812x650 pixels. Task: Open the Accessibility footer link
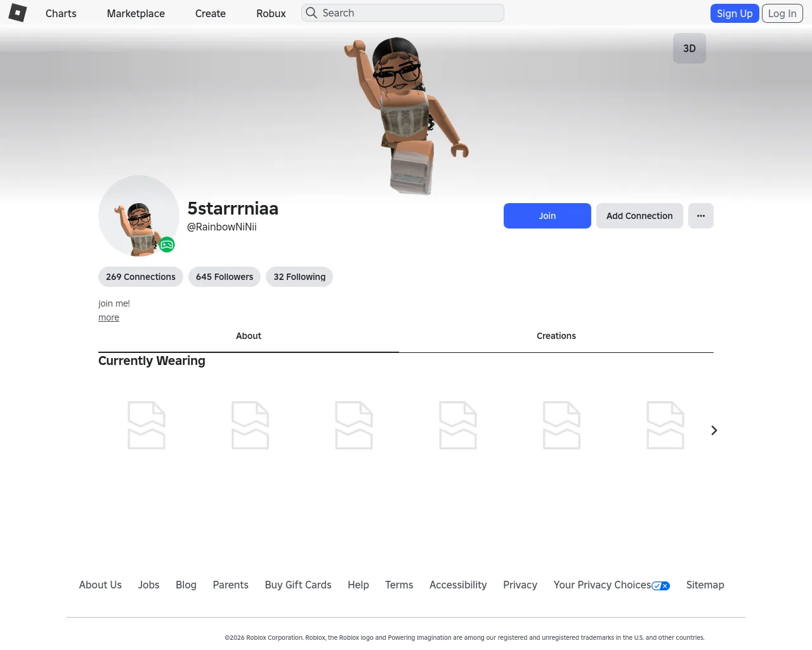[458, 585]
